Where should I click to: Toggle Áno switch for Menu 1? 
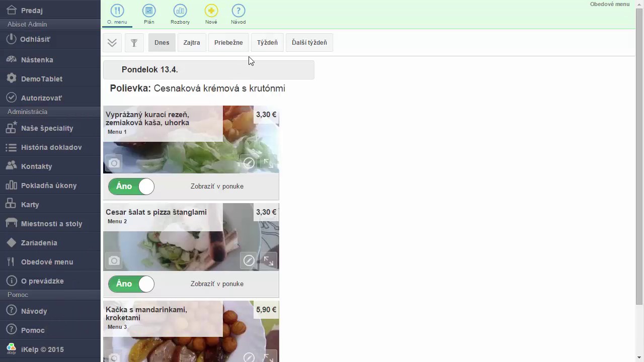[131, 186]
